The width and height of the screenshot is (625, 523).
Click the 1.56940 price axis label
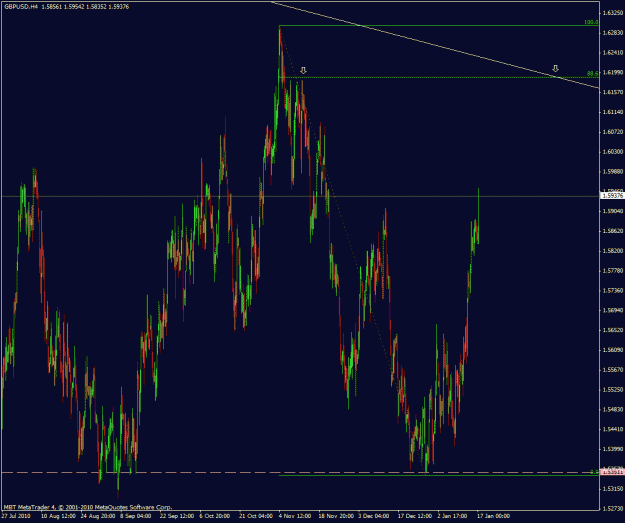point(613,310)
